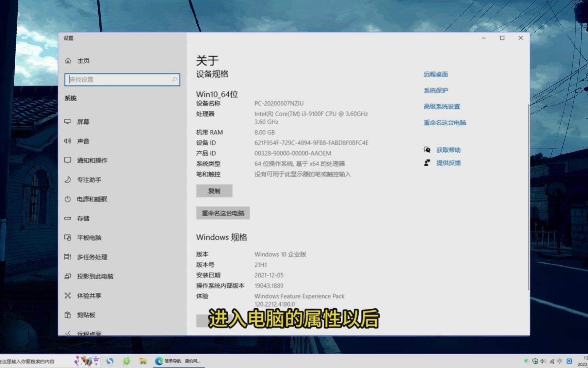The height and width of the screenshot is (368, 588).
Task: Click the 复制 copy button
Action: click(214, 191)
